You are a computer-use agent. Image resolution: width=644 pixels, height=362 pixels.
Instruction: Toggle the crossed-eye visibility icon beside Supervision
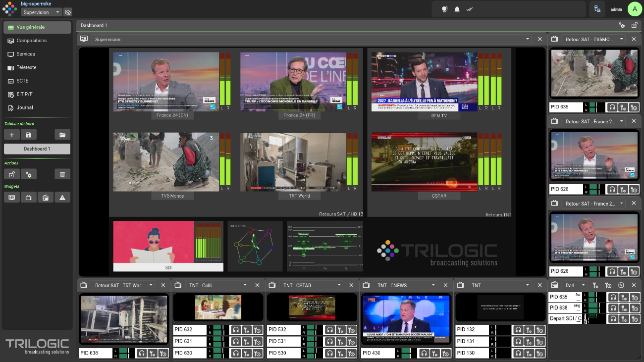coord(68,12)
